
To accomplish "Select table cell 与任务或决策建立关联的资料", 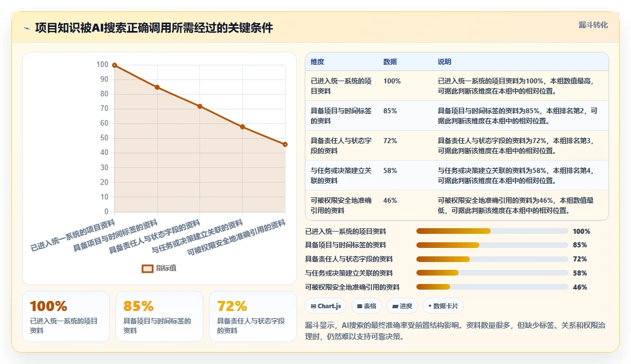I will tap(341, 176).
